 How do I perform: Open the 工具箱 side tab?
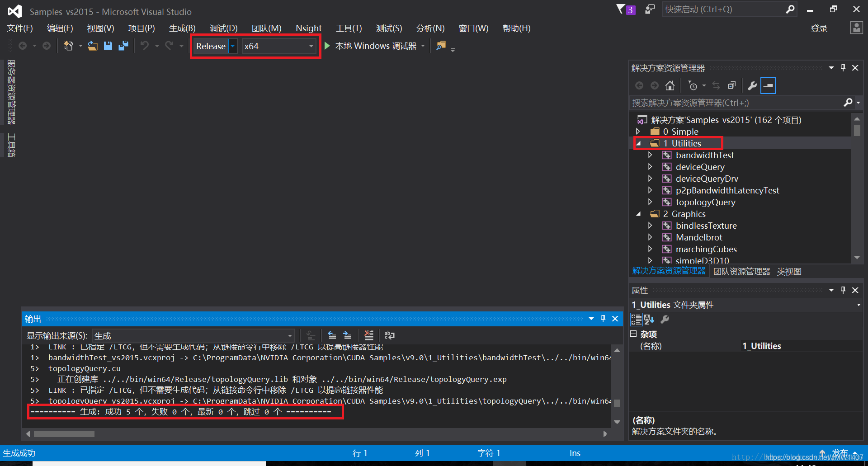[11, 145]
